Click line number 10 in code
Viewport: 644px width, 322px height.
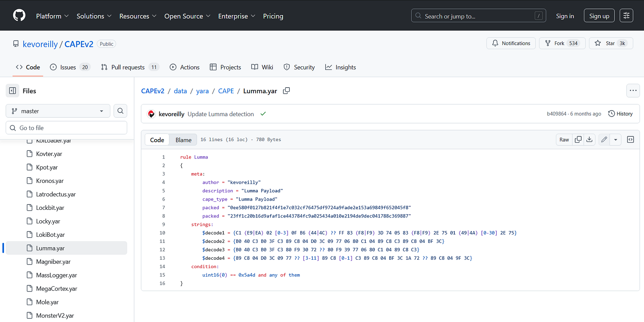[162, 233]
